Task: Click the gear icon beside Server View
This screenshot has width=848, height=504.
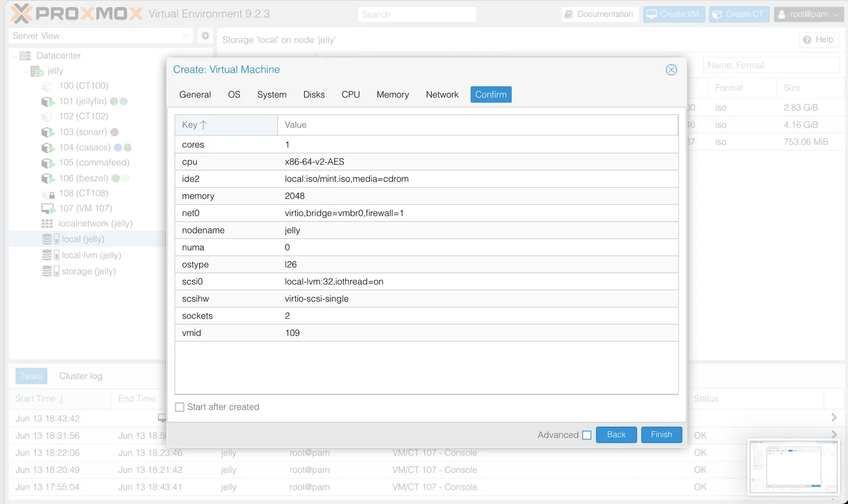Action: (x=205, y=36)
